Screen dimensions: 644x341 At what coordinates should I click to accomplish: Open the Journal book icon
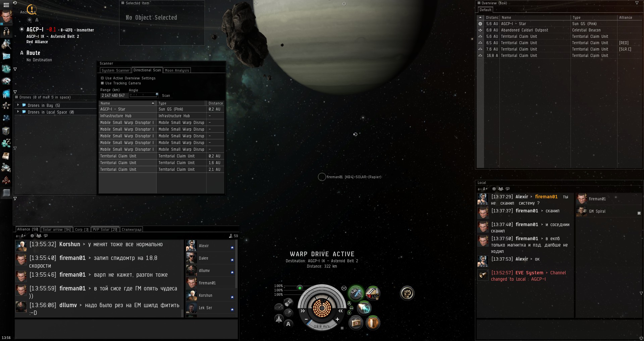(x=6, y=155)
